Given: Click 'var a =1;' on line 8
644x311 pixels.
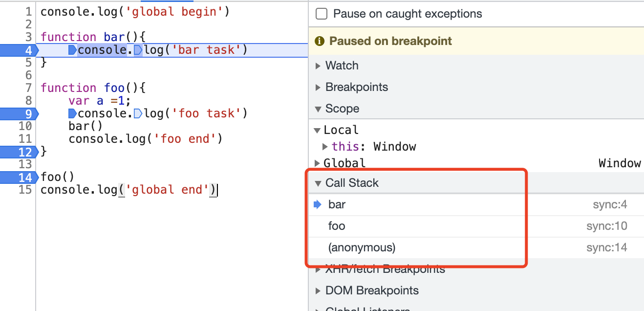Looking at the screenshot, I should 100,101.
